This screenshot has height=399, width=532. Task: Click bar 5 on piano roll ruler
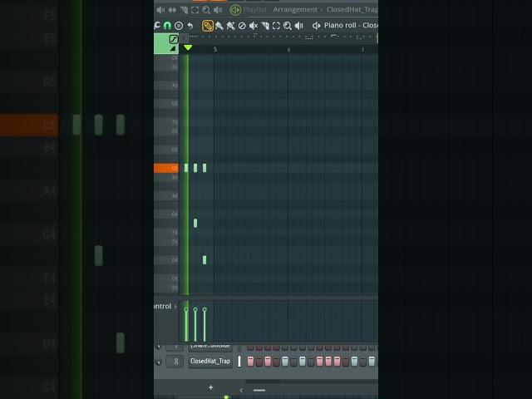point(215,50)
